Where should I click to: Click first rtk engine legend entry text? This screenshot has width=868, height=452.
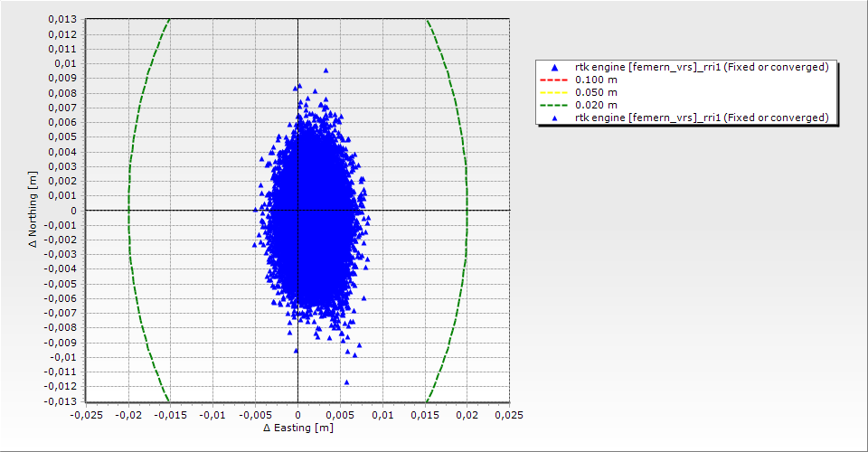coord(702,68)
